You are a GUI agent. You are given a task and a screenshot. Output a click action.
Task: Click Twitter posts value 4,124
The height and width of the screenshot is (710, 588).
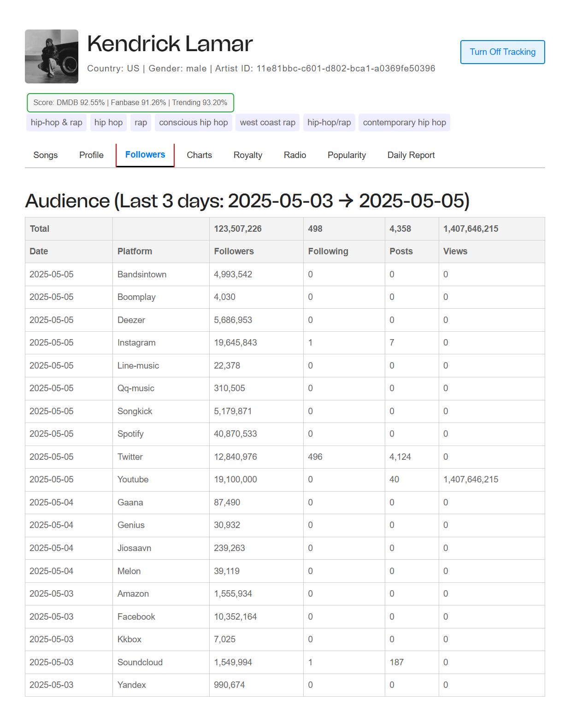click(x=400, y=457)
